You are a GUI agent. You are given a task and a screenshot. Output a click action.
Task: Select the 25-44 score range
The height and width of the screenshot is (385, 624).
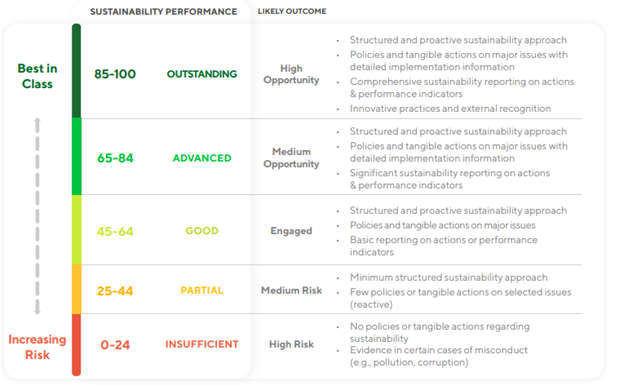coord(115,291)
